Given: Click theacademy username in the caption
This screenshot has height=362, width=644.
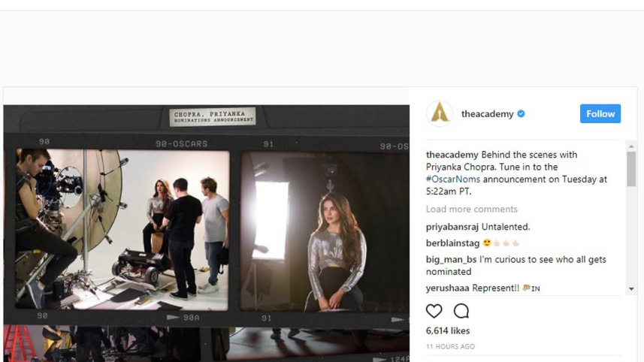Looking at the screenshot, I should (452, 155).
